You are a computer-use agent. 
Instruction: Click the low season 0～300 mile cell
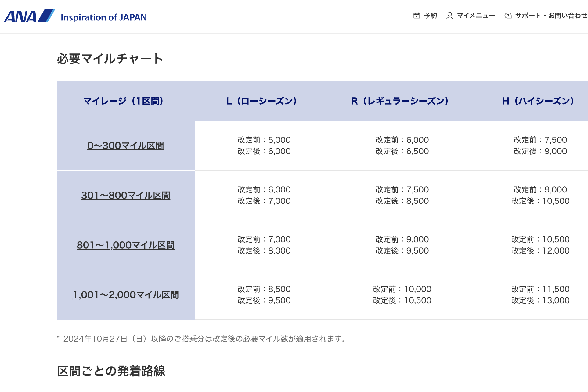pos(264,146)
